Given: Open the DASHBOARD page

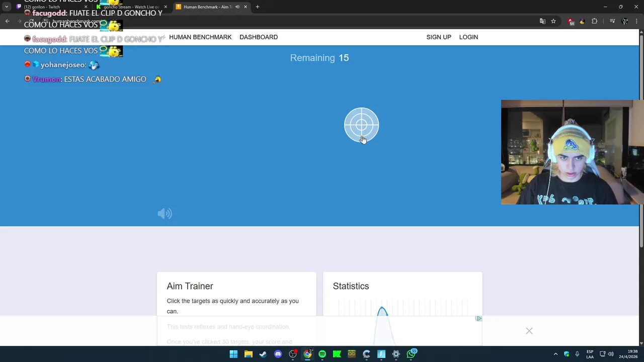Looking at the screenshot, I should pyautogui.click(x=259, y=37).
